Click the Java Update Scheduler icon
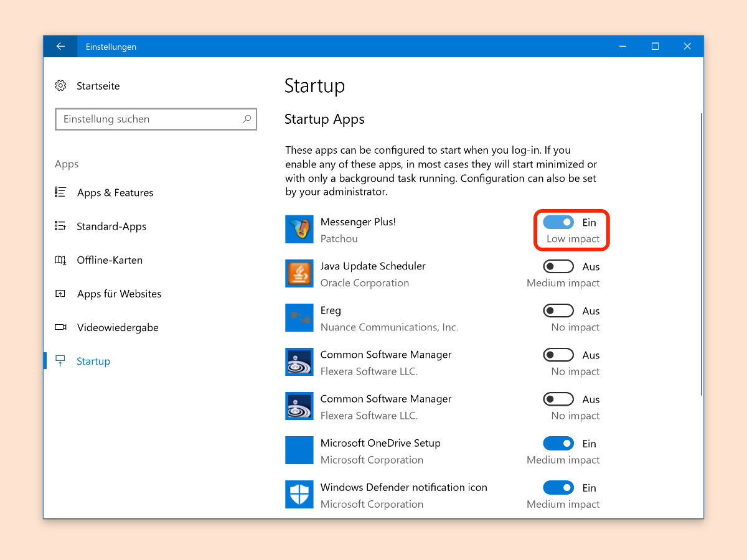This screenshot has width=747, height=560. (x=299, y=274)
